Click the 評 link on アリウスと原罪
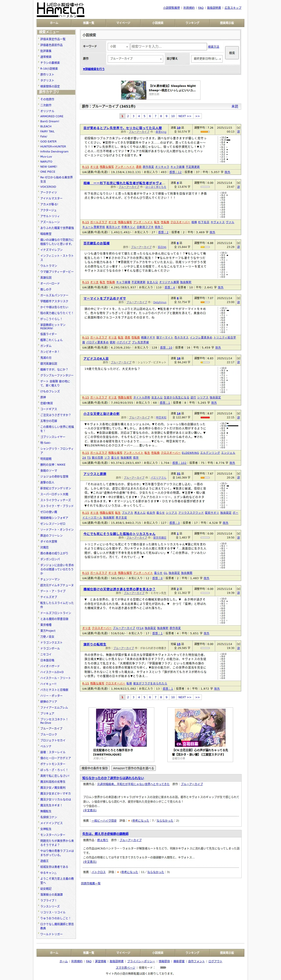281x980 pixels. click(238, 477)
